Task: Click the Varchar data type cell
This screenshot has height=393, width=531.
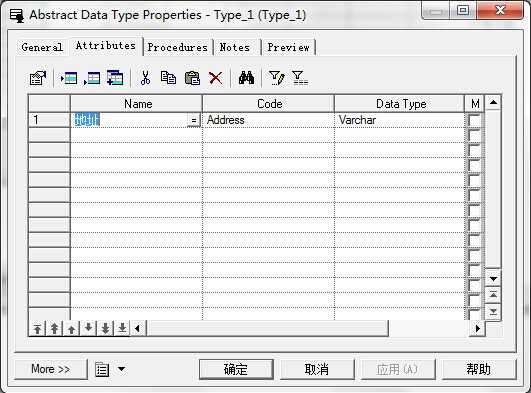Action: pyautogui.click(x=399, y=120)
